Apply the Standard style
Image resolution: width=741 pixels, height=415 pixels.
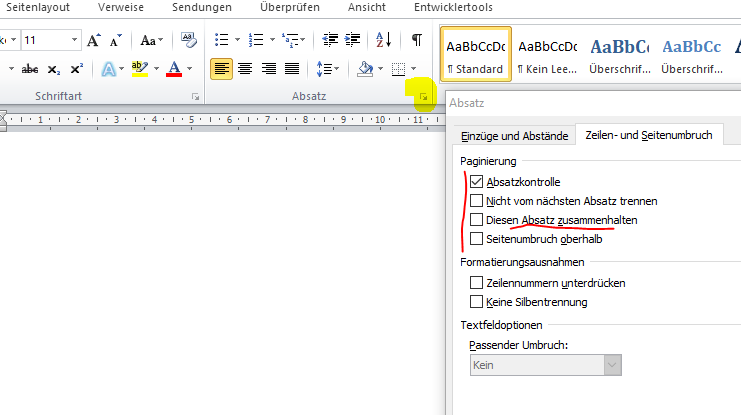(476, 54)
